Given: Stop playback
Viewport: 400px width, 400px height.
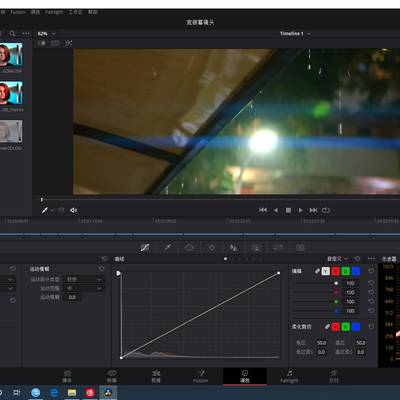Looking at the screenshot, I should 288,210.
